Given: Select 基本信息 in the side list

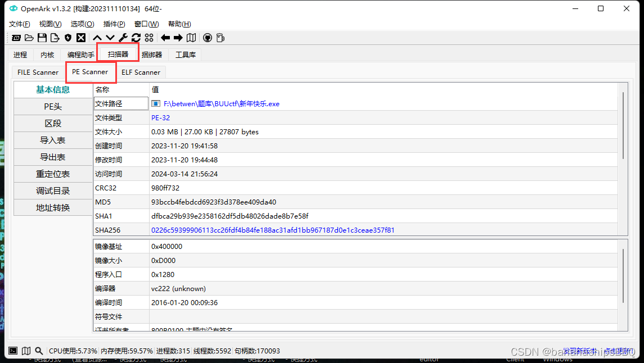Looking at the screenshot, I should tap(53, 89).
